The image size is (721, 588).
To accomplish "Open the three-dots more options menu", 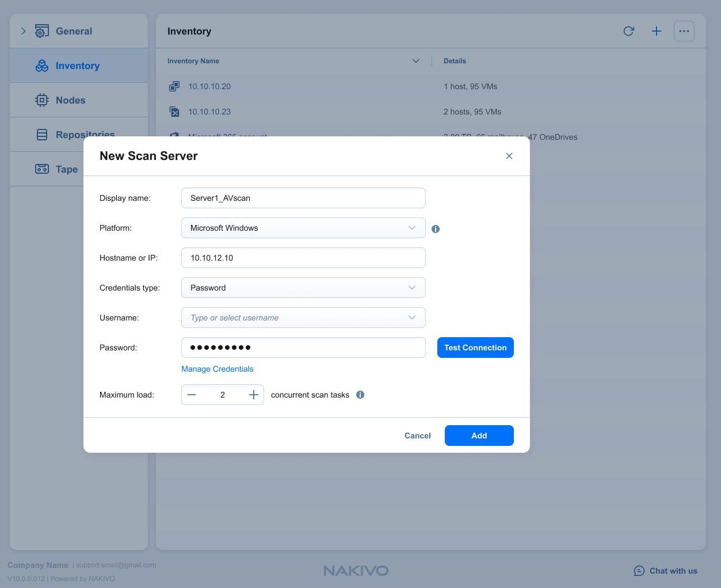I will click(684, 31).
